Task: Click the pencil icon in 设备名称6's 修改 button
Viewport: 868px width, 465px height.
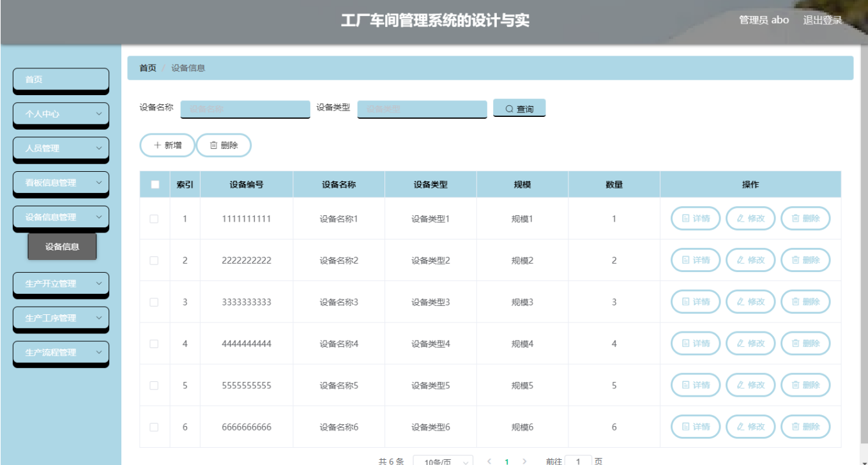Action: pyautogui.click(x=740, y=427)
